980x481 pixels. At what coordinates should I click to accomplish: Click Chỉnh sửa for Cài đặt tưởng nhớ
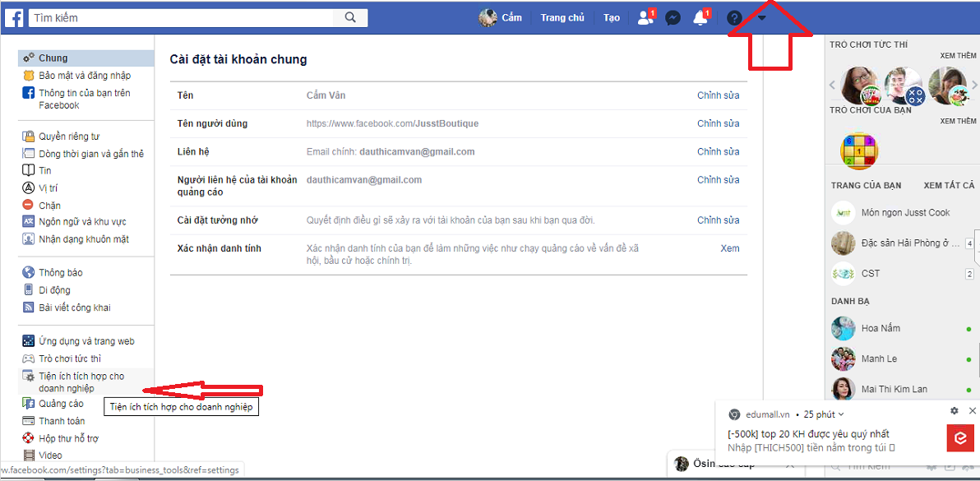[x=718, y=220]
